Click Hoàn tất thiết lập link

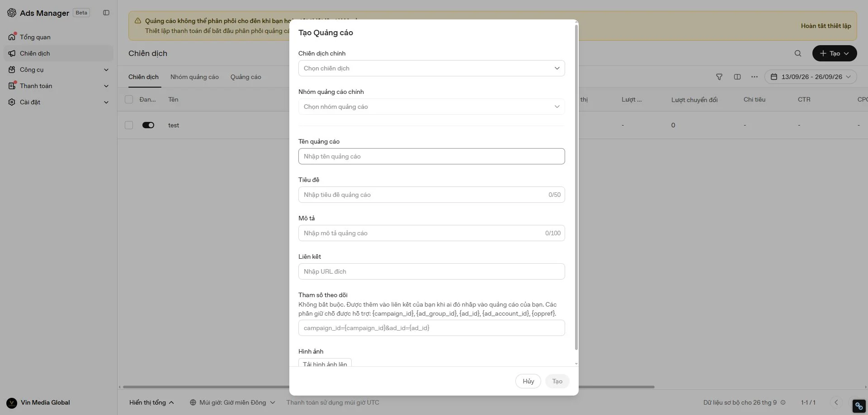826,26
